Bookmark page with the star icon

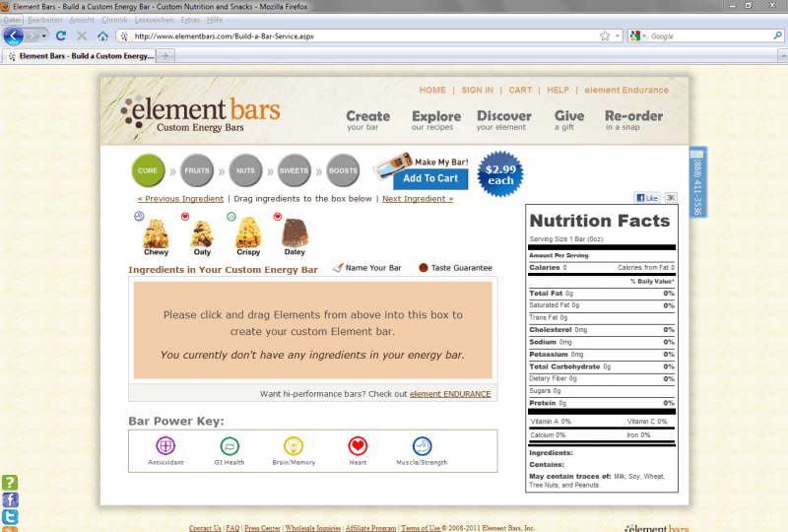click(605, 35)
